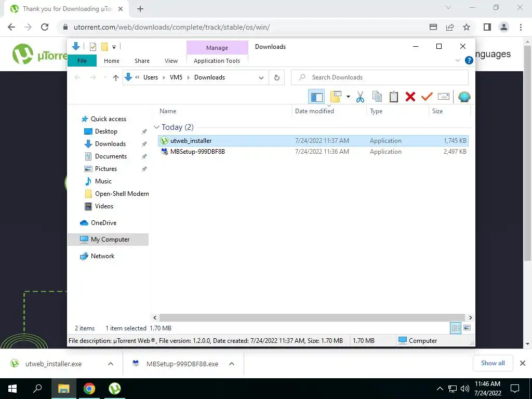Open Quick access in navigation pane
Viewport: 532px width, 399px height.
pos(108,119)
